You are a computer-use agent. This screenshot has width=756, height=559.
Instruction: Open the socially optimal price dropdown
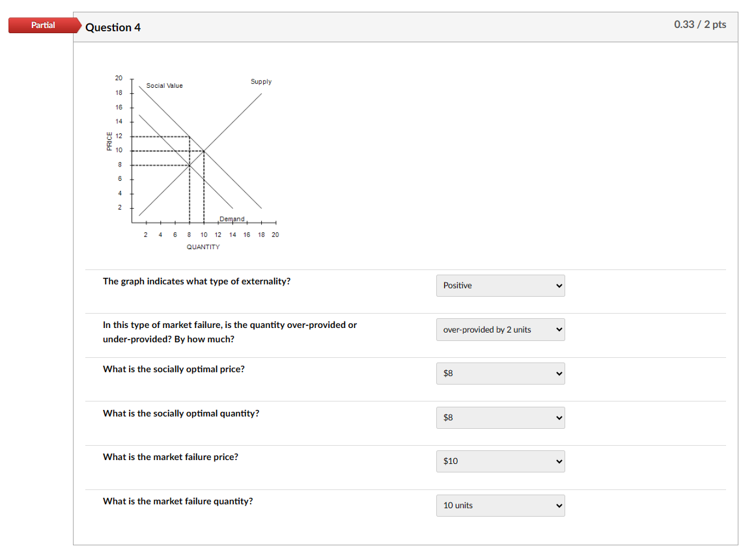tap(499, 374)
